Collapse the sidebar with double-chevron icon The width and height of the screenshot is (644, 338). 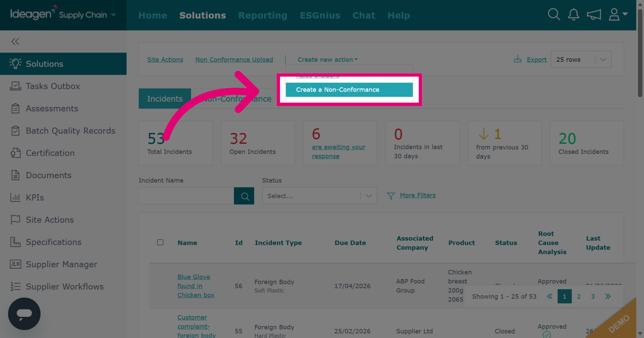15,41
